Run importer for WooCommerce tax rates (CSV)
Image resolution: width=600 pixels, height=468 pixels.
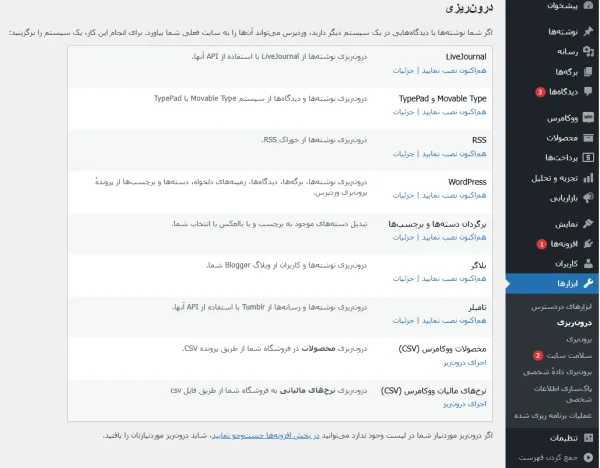(465, 404)
